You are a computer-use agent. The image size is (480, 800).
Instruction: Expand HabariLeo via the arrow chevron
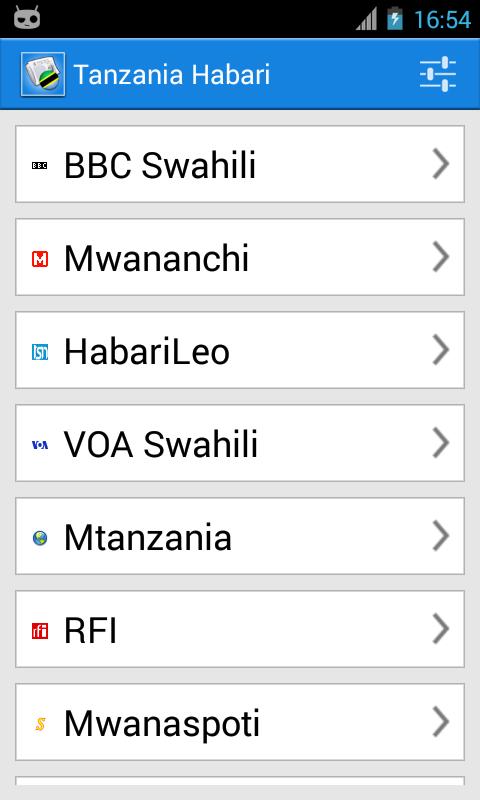point(441,350)
